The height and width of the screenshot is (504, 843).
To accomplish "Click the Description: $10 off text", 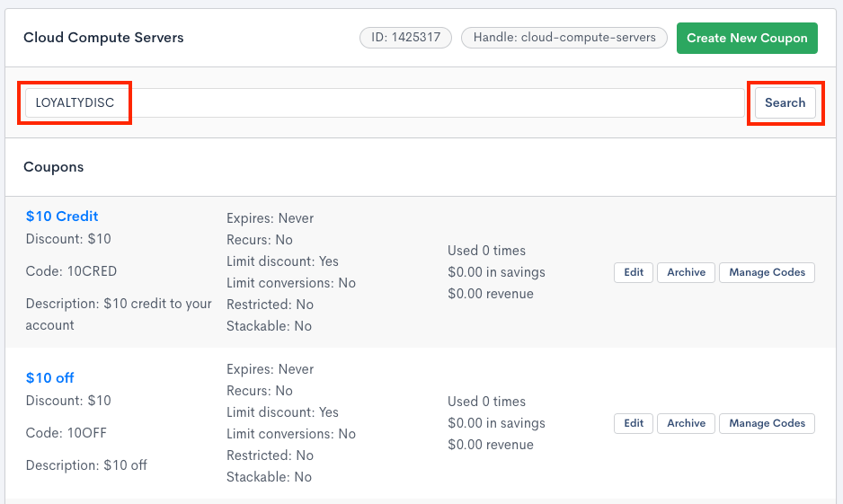I will [86, 465].
